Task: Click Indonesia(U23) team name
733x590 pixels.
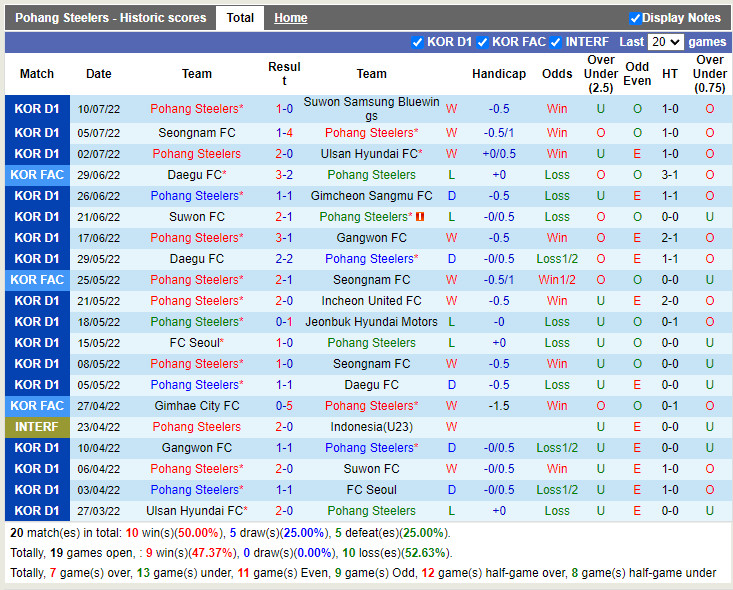Action: pos(371,427)
